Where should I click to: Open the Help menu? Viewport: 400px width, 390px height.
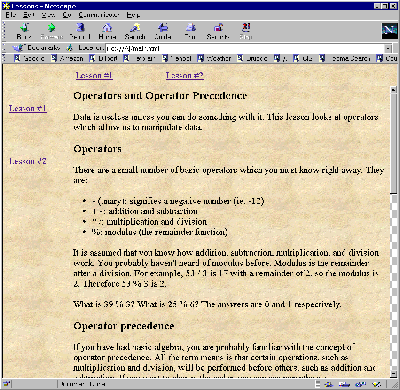point(133,15)
